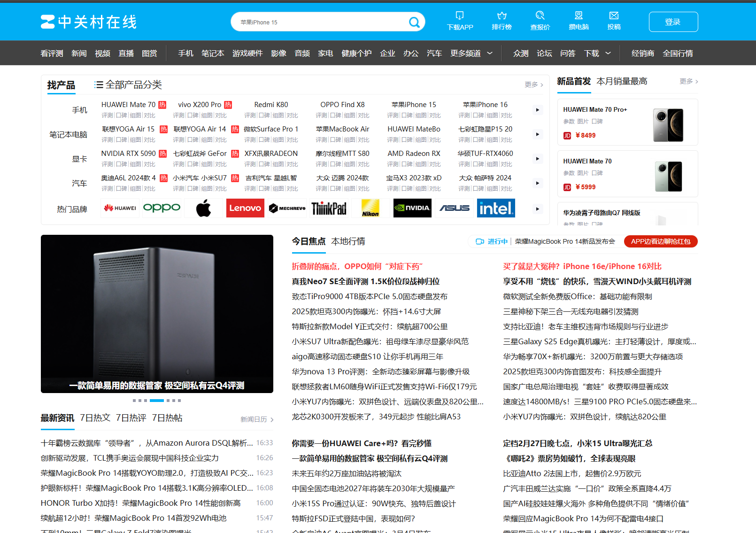
Task: Click the Apple brand logo
Action: [203, 208]
